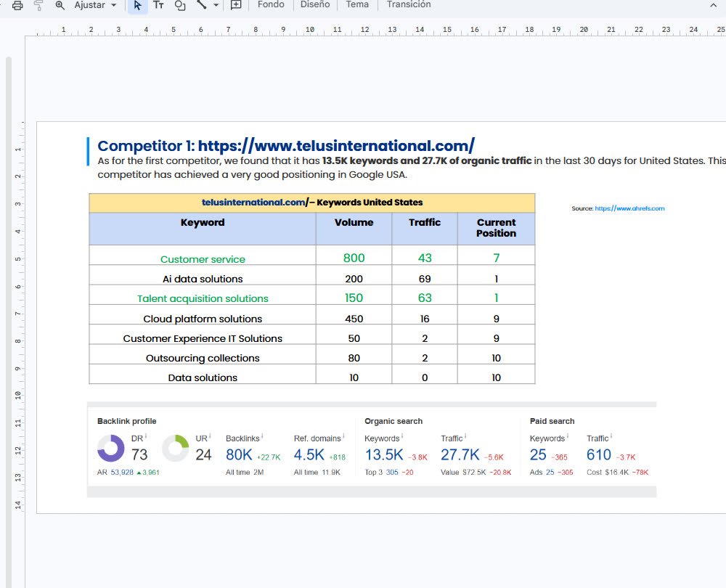Screen dimensions: 726x588
Task: Click the Ref. domains 4.5K figure
Action: pos(309,454)
